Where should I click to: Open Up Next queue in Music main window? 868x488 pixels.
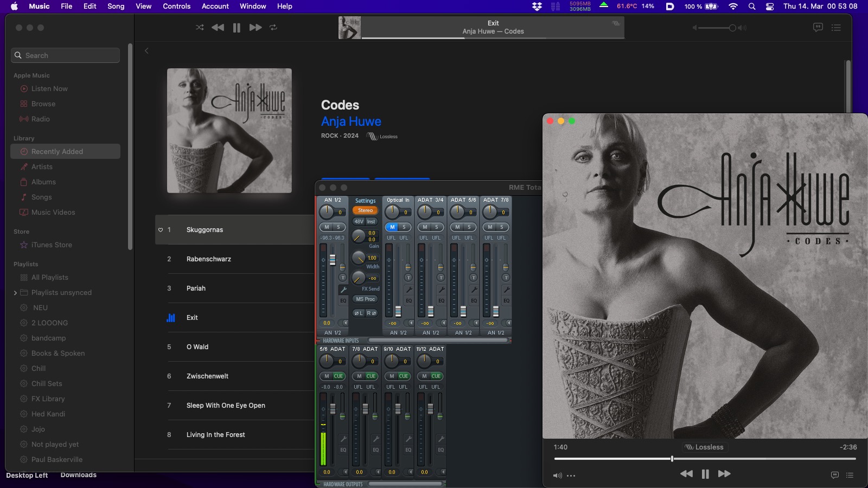point(836,27)
